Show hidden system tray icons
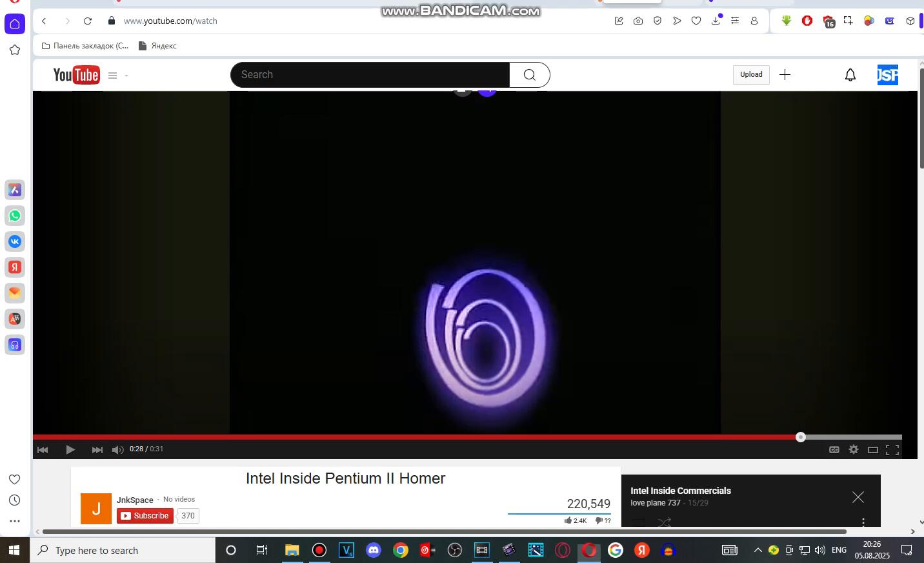Image resolution: width=924 pixels, height=563 pixels. pyautogui.click(x=758, y=550)
